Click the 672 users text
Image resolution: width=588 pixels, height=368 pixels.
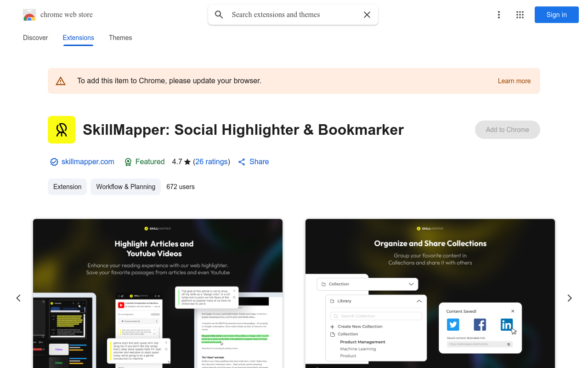pos(181,187)
